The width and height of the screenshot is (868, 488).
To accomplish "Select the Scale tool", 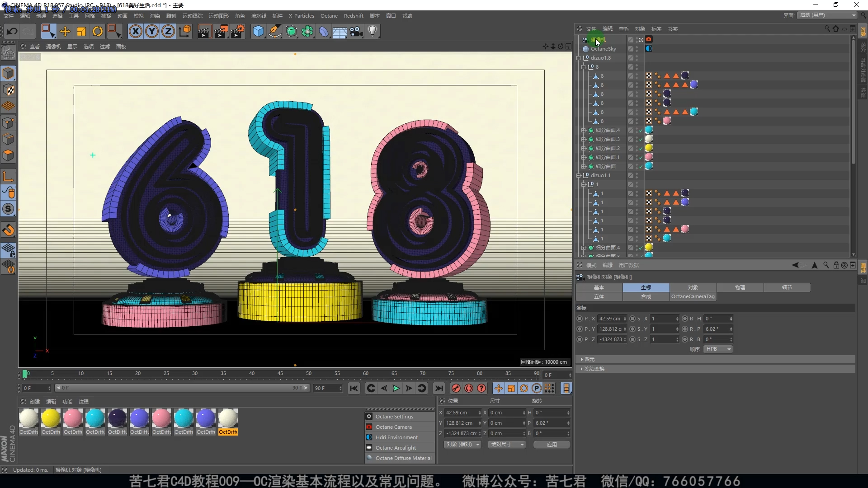I will pos(81,31).
